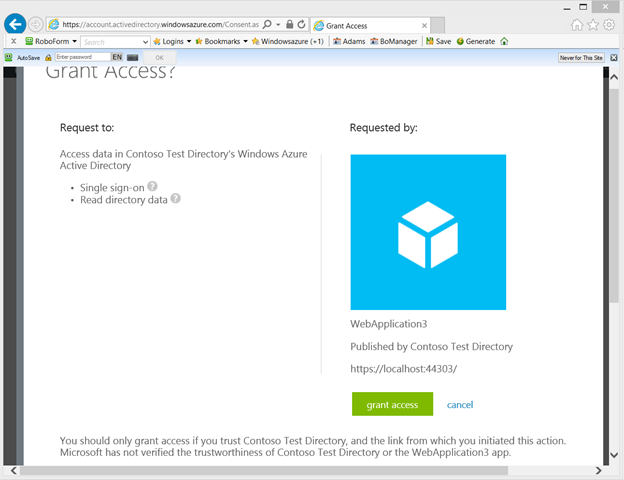The image size is (624, 480).
Task: Click the horizontal scrollbar thumb
Action: (x=264, y=471)
